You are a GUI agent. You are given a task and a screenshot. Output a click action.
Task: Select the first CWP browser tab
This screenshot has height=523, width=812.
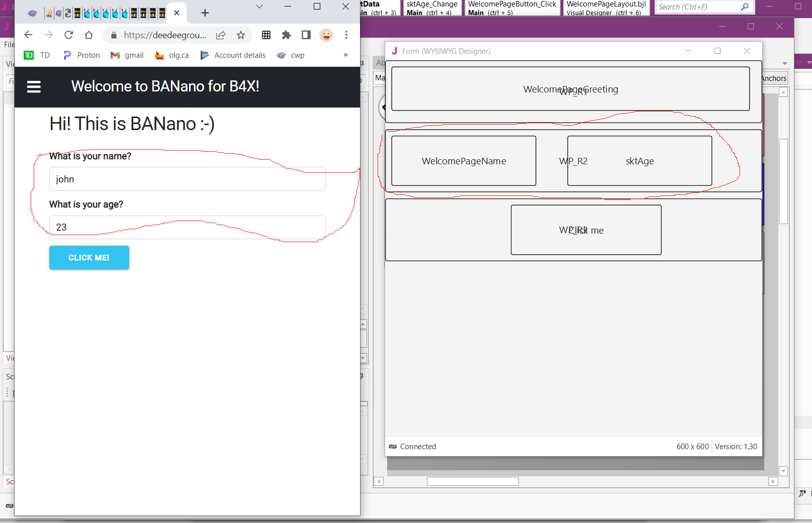[x=32, y=13]
